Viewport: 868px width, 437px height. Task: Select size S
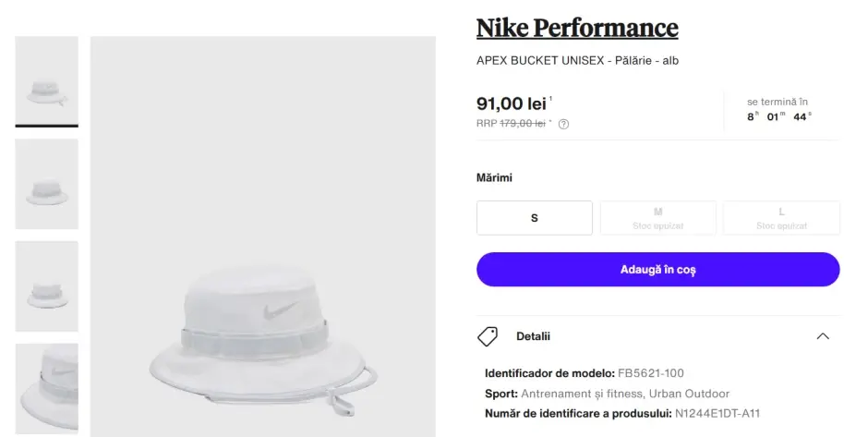[x=535, y=218]
